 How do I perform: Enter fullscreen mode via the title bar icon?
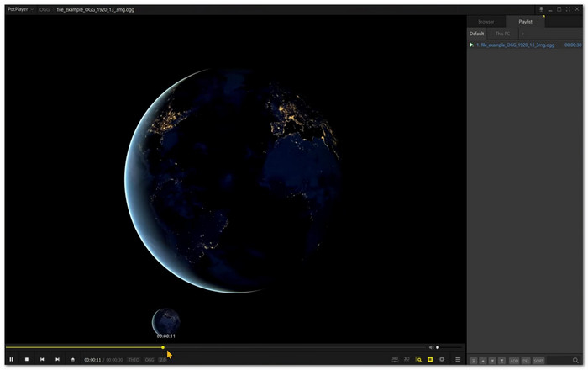tap(568, 9)
